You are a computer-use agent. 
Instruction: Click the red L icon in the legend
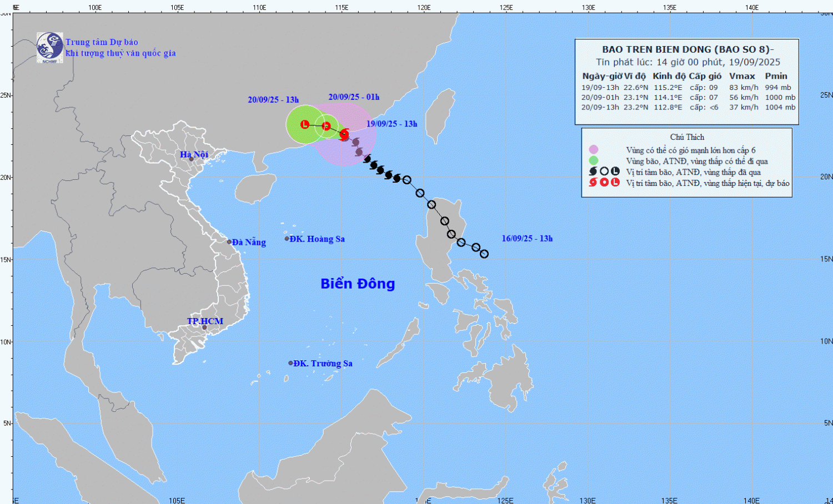[615, 183]
